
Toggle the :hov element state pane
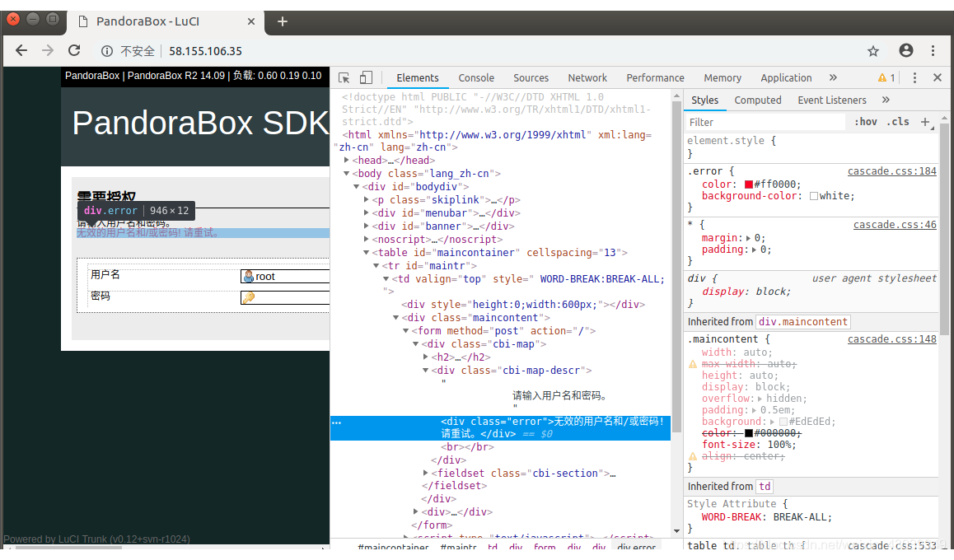(x=865, y=122)
